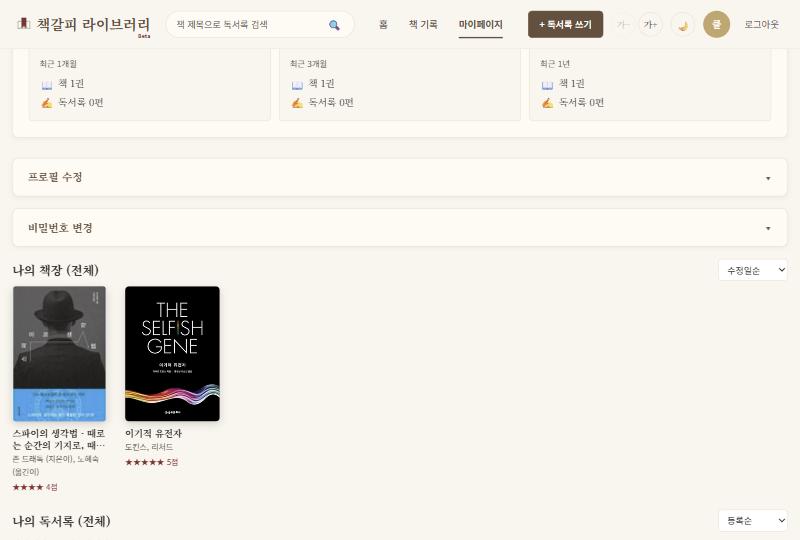Toggle dark mode moon icon
The width and height of the screenshot is (800, 540).
point(683,24)
